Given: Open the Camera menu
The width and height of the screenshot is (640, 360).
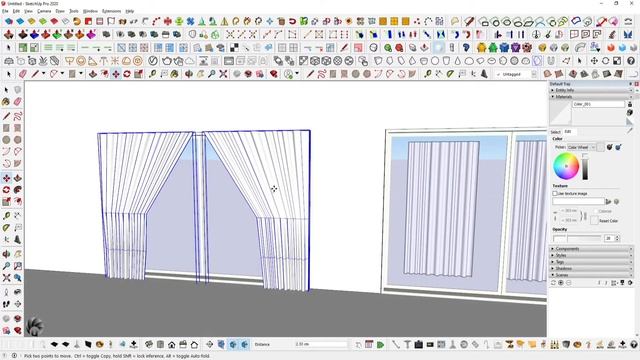Looking at the screenshot, I should point(44,11).
